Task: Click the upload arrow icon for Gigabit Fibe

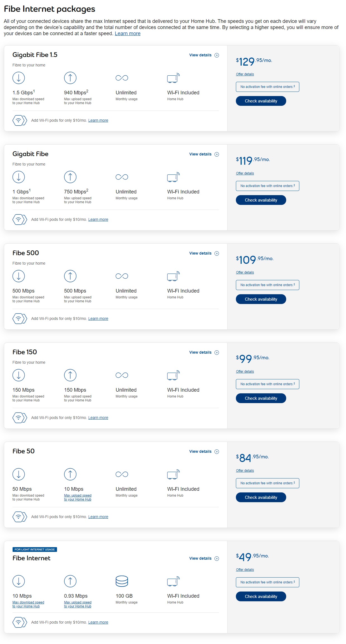Action: tap(70, 177)
